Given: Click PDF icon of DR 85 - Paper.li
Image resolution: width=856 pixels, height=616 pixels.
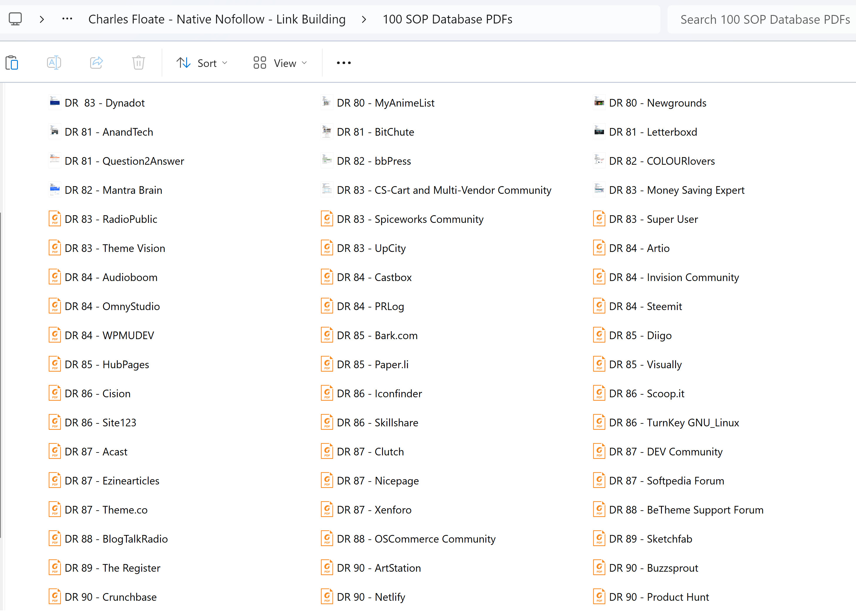Looking at the screenshot, I should click(327, 364).
